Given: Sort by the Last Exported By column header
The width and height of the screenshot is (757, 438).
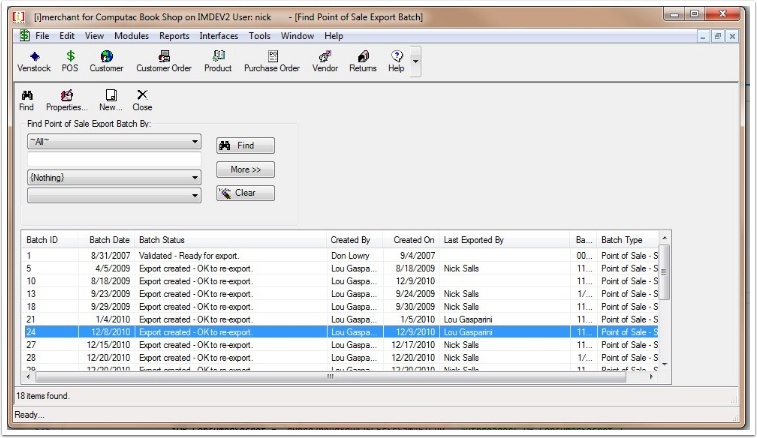Looking at the screenshot, I should click(505, 240).
